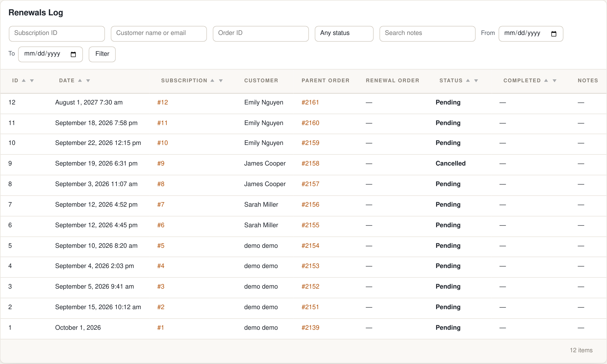Sort Status column descending arrow
The width and height of the screenshot is (607, 364).
pos(476,81)
